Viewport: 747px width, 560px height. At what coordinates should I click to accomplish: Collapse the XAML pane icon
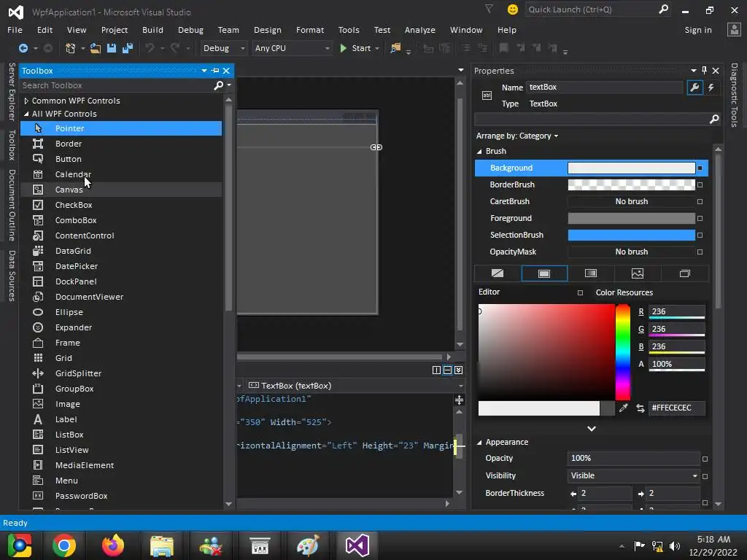(458, 370)
